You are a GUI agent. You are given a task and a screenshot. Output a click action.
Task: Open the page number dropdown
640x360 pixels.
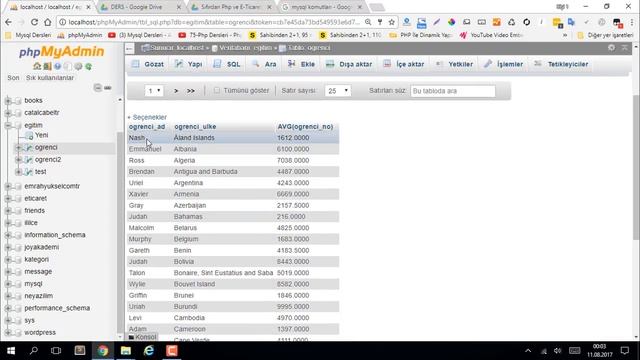(x=154, y=91)
